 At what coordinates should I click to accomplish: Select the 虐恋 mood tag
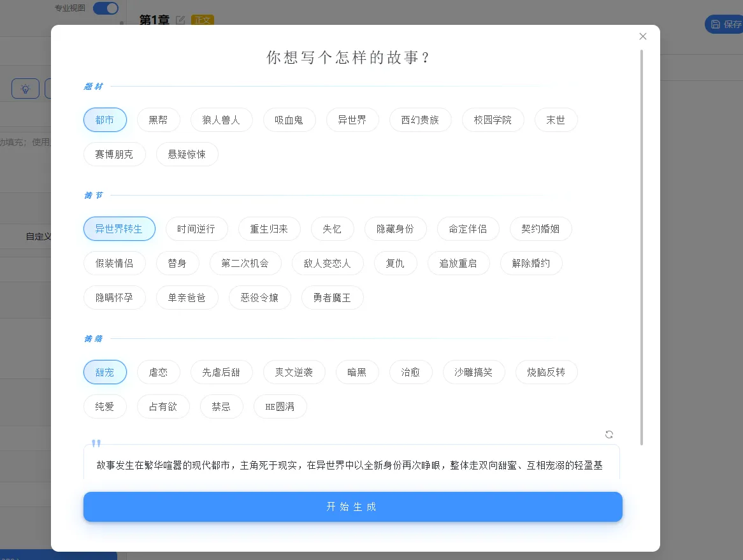(x=158, y=372)
